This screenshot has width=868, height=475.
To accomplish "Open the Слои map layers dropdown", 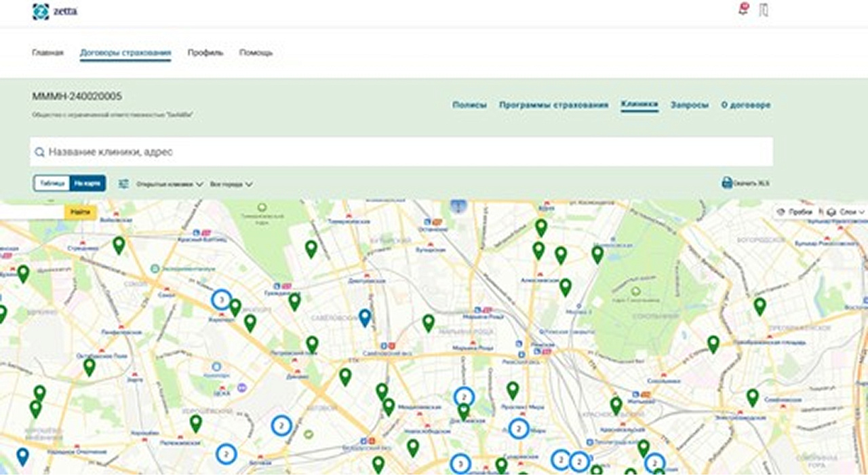I will click(x=847, y=212).
